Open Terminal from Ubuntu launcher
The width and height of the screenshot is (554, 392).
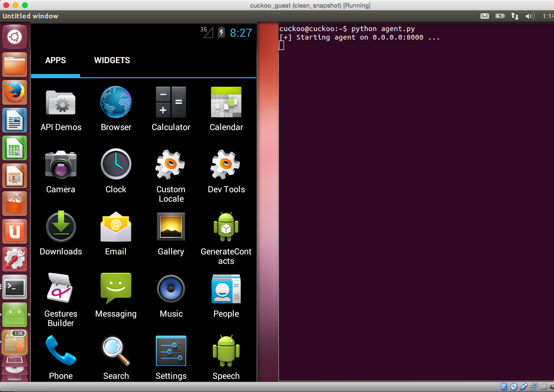click(15, 287)
